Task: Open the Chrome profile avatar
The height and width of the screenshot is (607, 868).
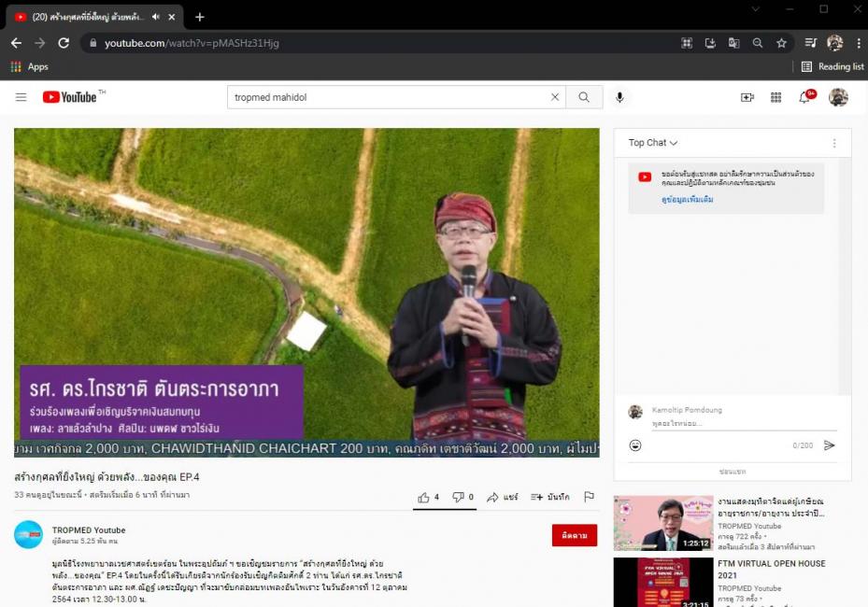Action: (x=834, y=43)
